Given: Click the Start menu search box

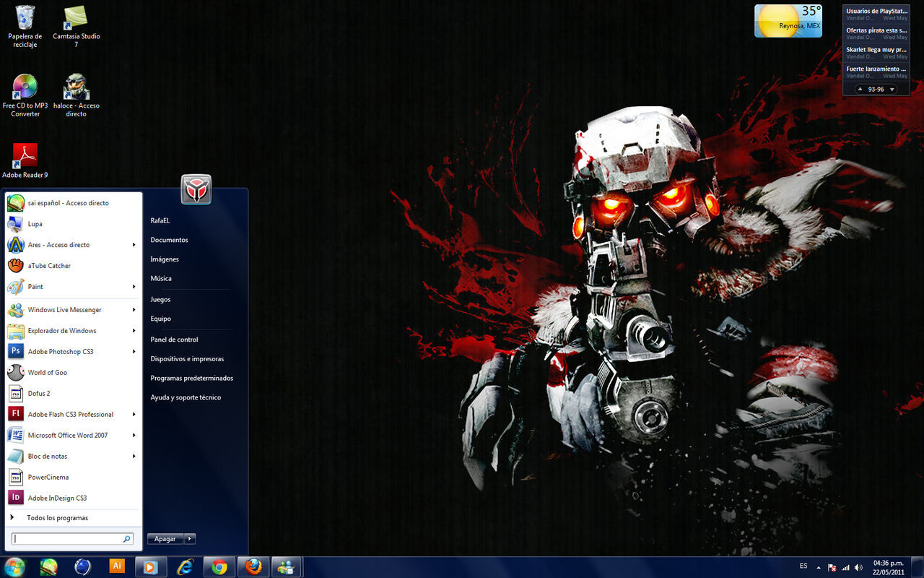Looking at the screenshot, I should click(67, 539).
